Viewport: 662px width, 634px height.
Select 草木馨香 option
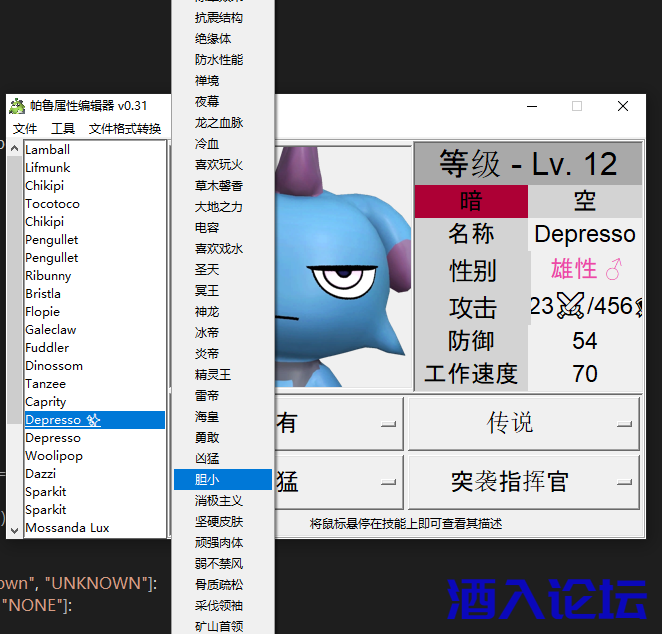click(223, 186)
